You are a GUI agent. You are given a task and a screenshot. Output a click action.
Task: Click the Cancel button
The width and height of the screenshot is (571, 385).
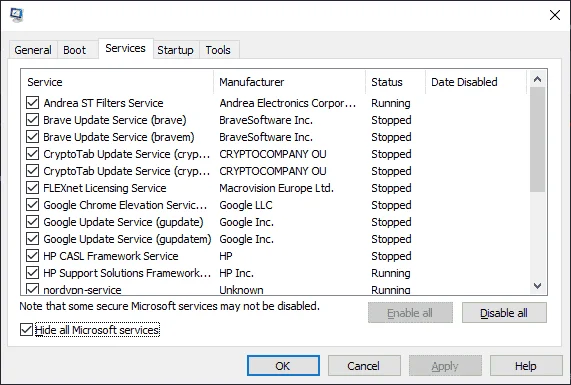tap(364, 366)
